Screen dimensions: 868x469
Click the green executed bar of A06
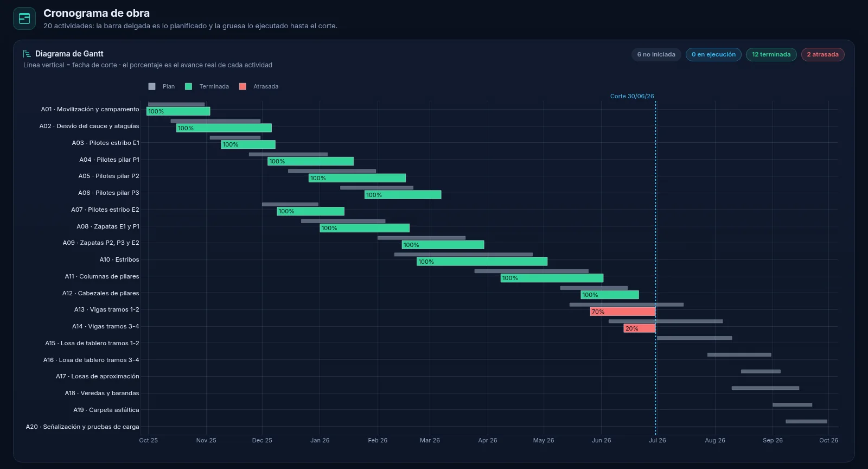[x=403, y=195]
